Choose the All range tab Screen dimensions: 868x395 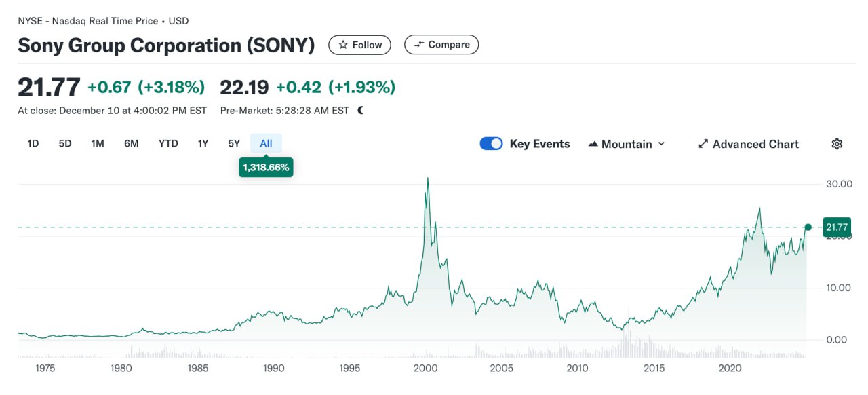click(x=266, y=143)
